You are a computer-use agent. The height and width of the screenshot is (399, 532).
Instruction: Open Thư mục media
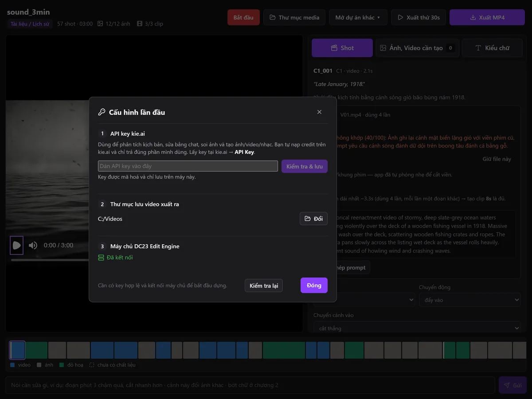coord(294,17)
